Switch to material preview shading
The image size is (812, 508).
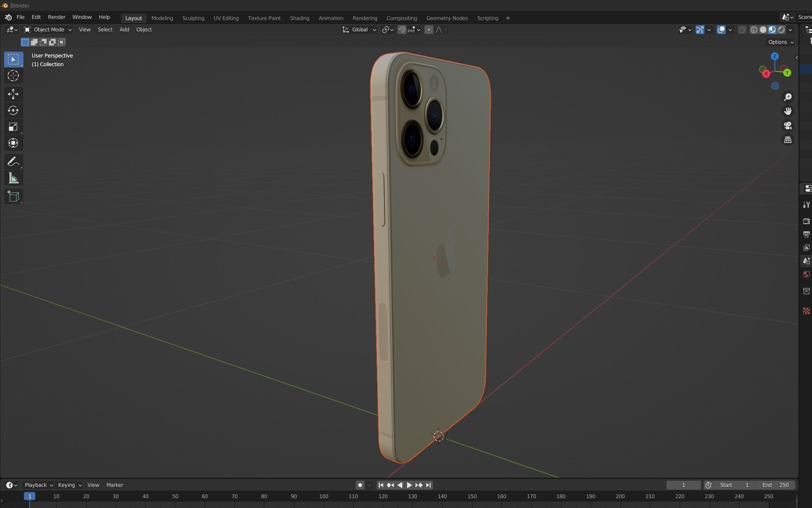click(x=772, y=29)
